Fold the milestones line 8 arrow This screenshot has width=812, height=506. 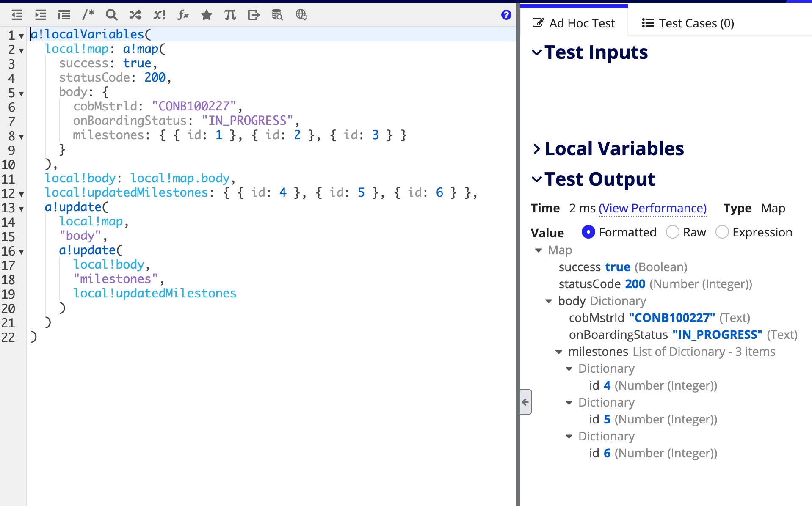(21, 137)
